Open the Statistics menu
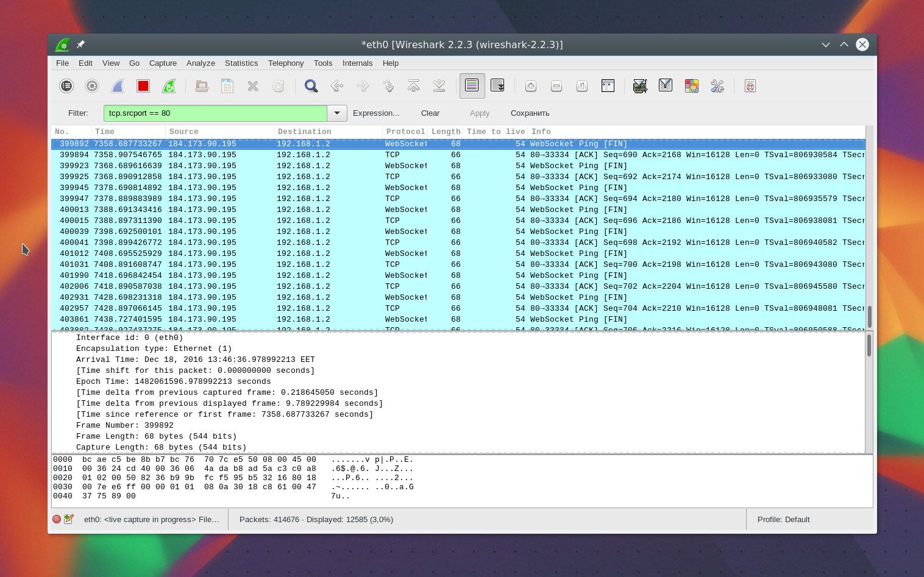Image resolution: width=924 pixels, height=577 pixels. tap(241, 63)
